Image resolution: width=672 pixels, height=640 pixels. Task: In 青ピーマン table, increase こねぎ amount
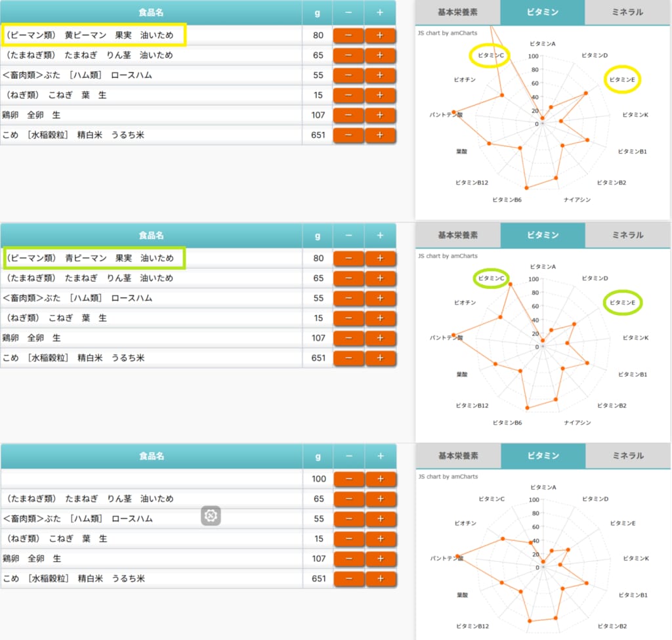[x=380, y=318]
